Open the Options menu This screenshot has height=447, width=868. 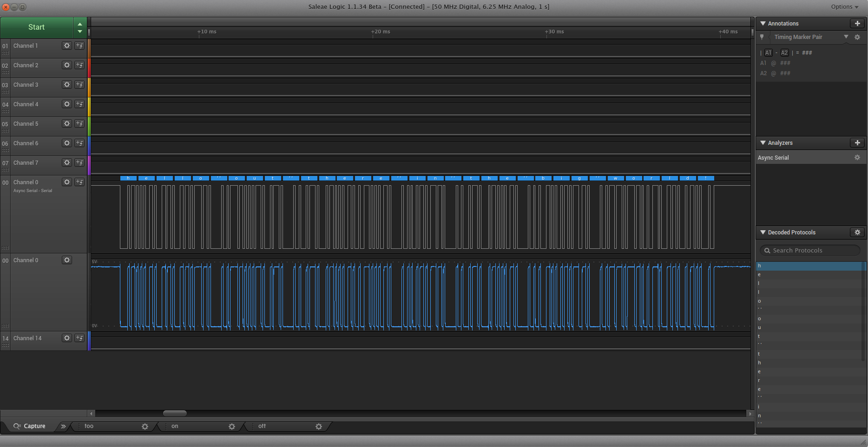pyautogui.click(x=844, y=6)
